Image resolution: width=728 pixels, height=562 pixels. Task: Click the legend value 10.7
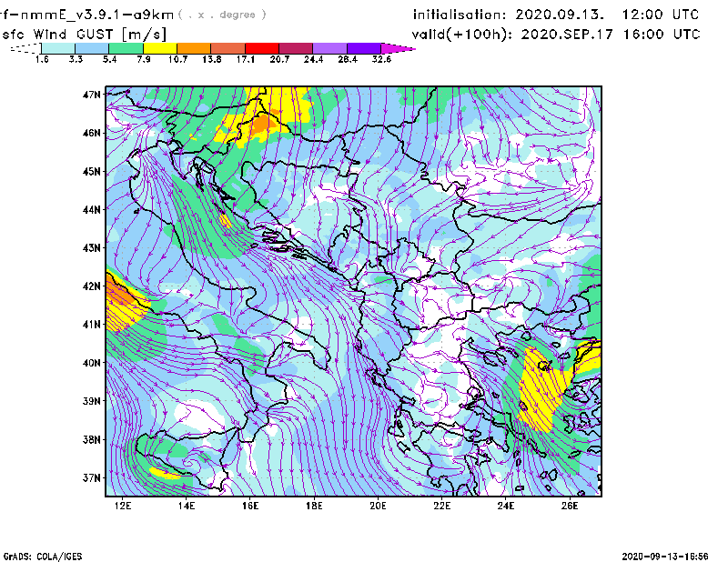[177, 59]
